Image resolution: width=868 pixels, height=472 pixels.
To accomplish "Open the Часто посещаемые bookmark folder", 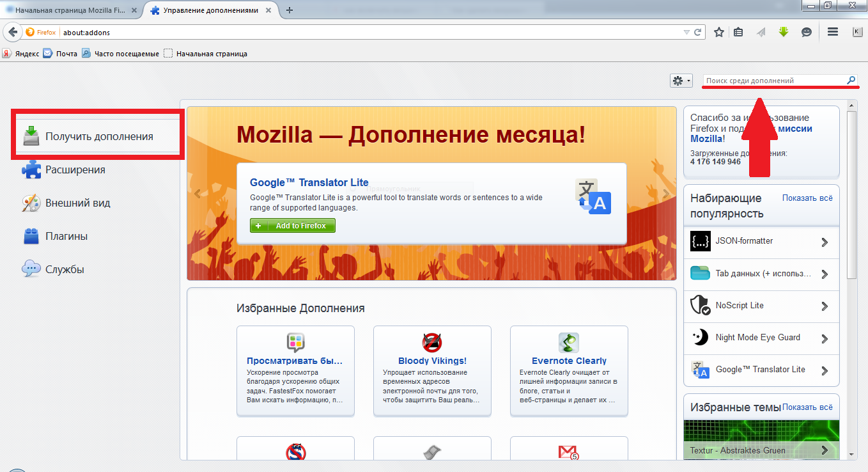I will pyautogui.click(x=120, y=54).
